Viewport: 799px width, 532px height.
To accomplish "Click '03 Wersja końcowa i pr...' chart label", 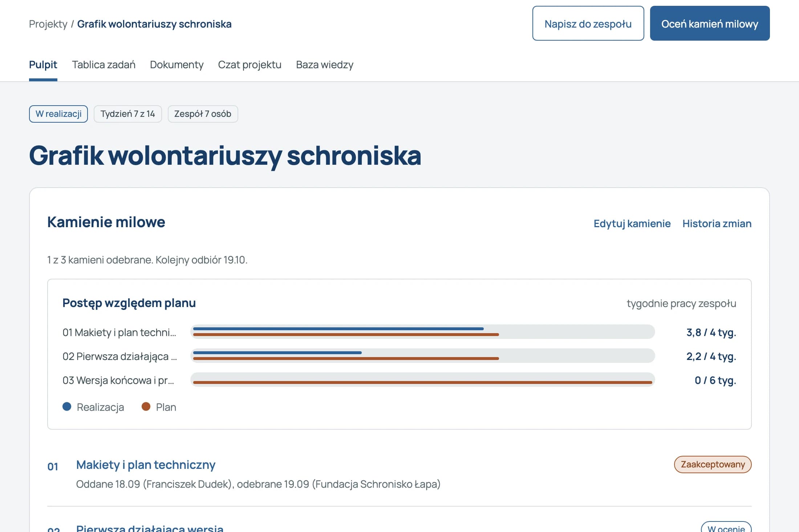I will tap(118, 380).
